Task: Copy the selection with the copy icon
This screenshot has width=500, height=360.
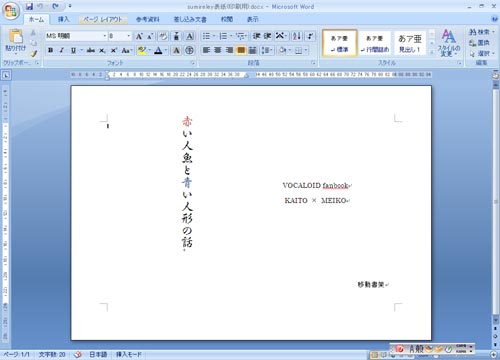Action: pyautogui.click(x=33, y=43)
